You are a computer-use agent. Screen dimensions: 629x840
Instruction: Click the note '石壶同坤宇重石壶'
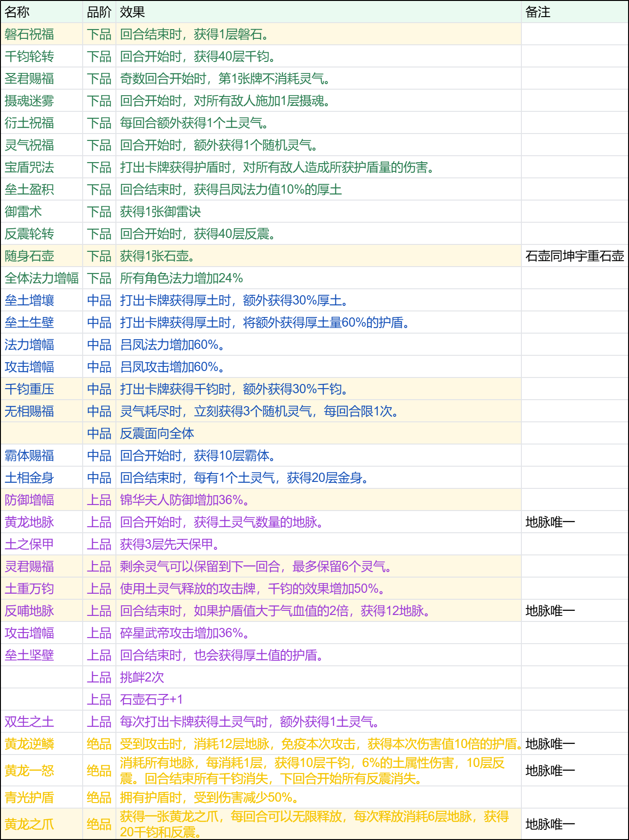click(575, 256)
